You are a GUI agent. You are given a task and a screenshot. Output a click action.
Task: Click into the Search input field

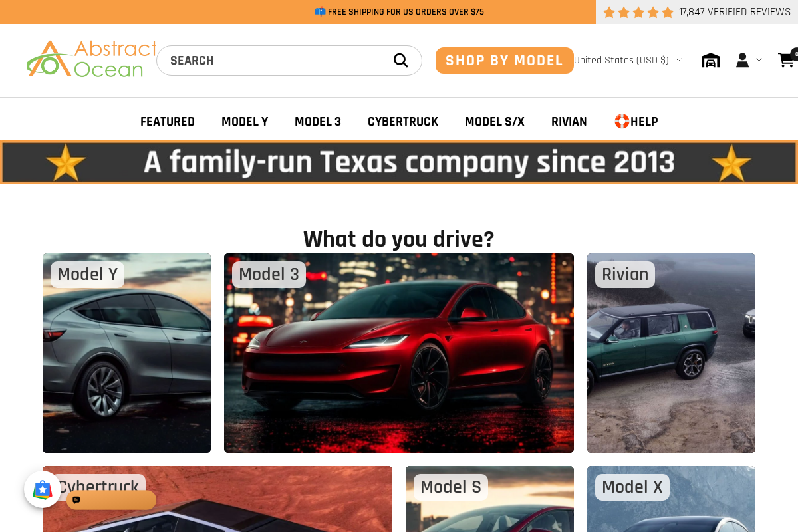tap(273, 61)
